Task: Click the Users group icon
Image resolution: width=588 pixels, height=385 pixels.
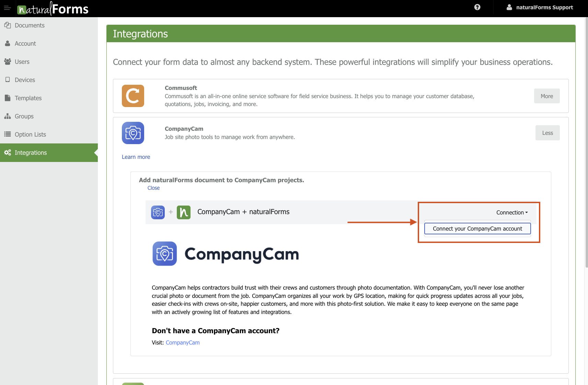Action: [x=8, y=61]
